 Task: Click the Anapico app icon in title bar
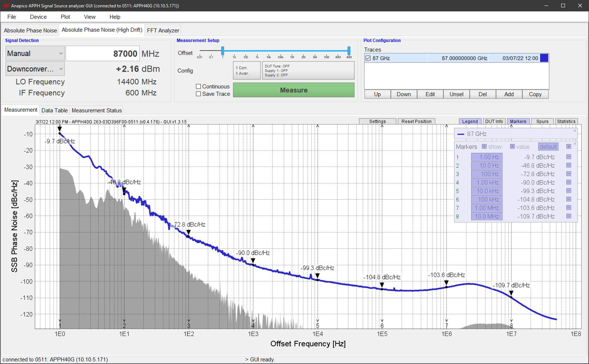tap(6, 5)
